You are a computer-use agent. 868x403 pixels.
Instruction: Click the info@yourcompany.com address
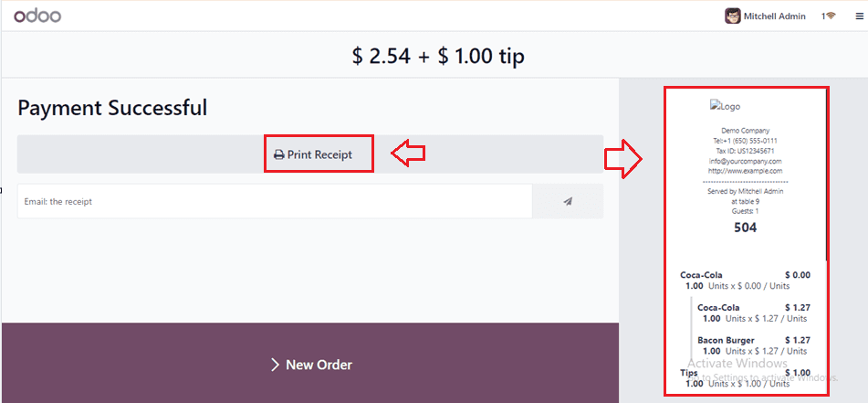point(745,161)
